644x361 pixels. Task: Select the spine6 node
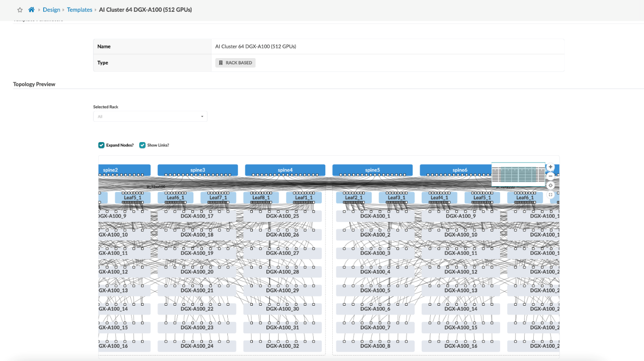coord(456,170)
